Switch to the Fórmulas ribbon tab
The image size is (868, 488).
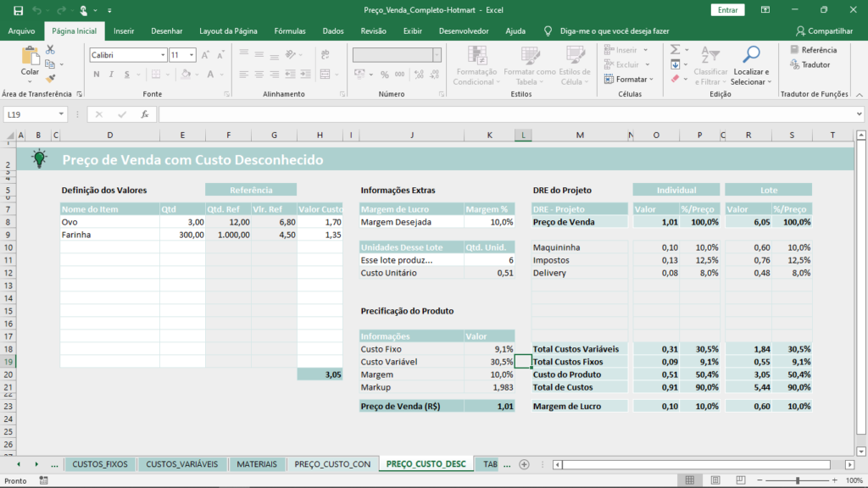coord(290,30)
